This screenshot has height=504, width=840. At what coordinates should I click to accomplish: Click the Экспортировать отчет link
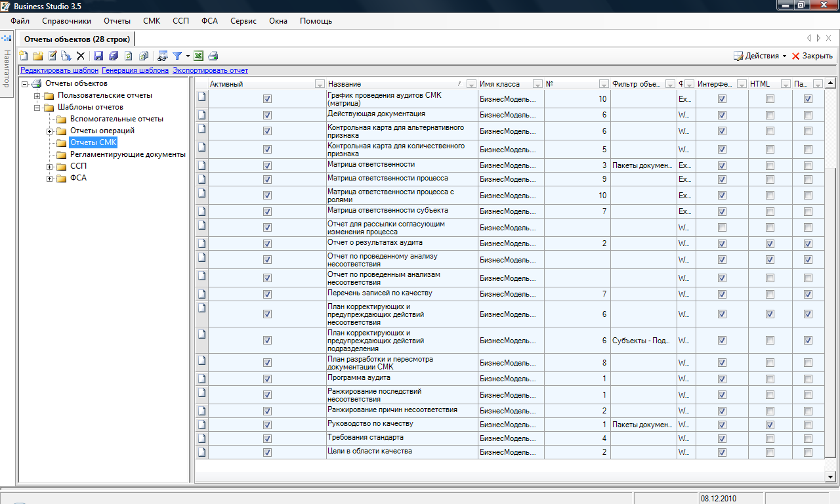(x=210, y=70)
